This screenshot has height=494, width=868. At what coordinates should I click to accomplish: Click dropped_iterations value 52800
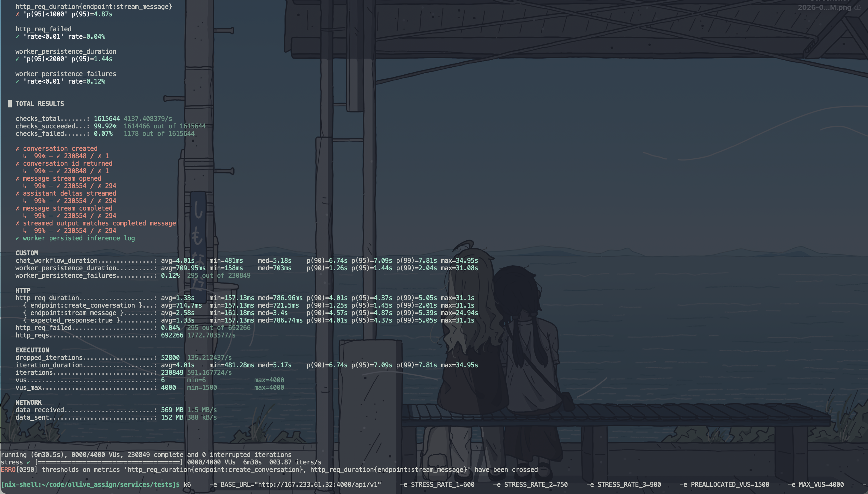pos(170,358)
